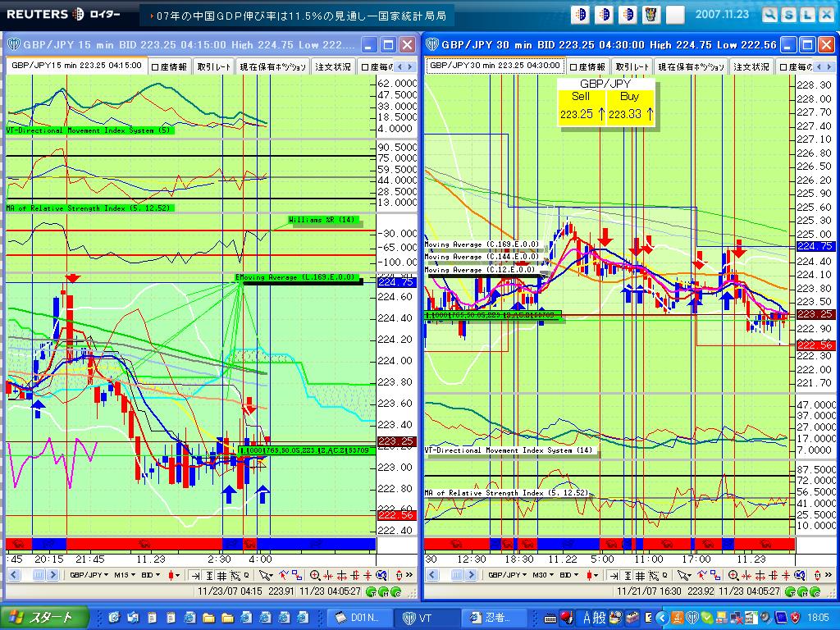Expand more toolbar options in 30 min chart

(829, 575)
